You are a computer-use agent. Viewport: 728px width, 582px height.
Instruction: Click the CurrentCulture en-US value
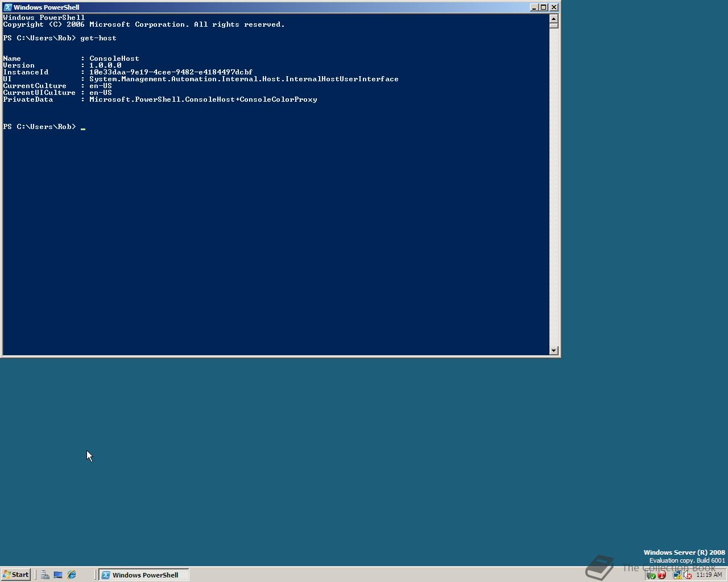101,86
